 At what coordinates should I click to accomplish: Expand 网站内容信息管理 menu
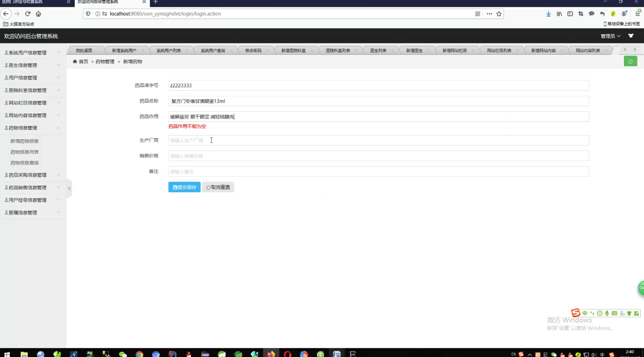point(33,115)
